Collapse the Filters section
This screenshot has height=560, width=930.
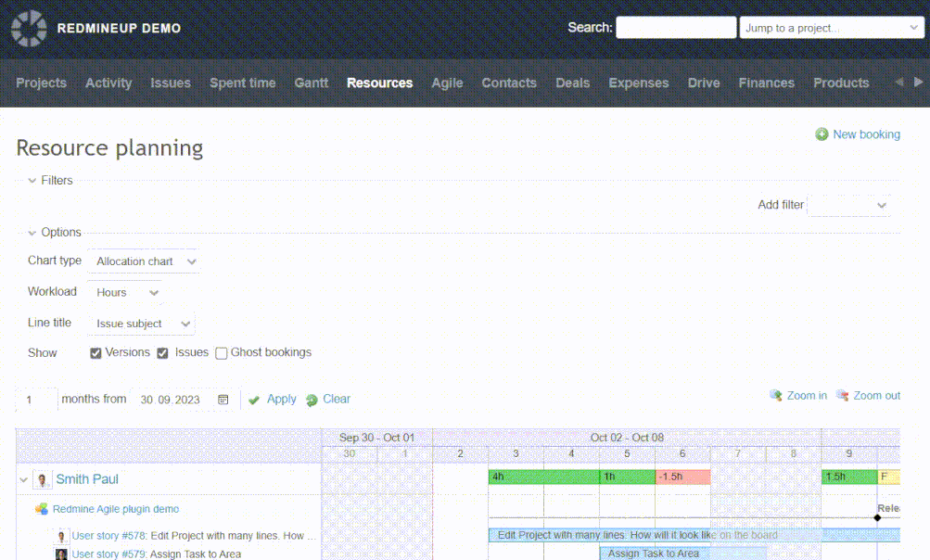pos(32,181)
